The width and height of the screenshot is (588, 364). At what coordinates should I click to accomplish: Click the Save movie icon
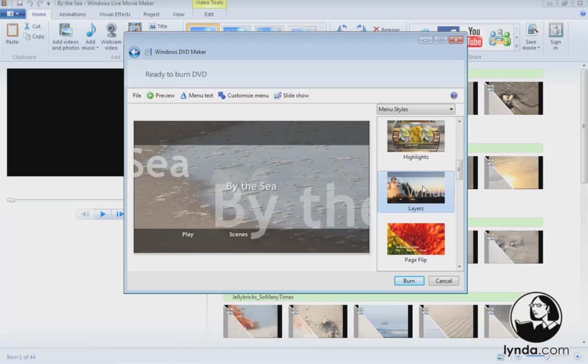(x=531, y=31)
